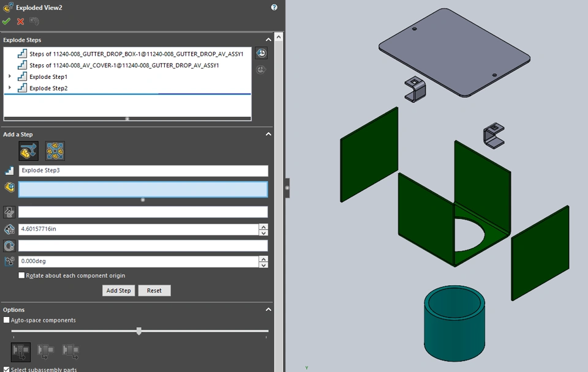This screenshot has width=588, height=372.
Task: Click roll back explode steps icon
Action: [x=261, y=53]
